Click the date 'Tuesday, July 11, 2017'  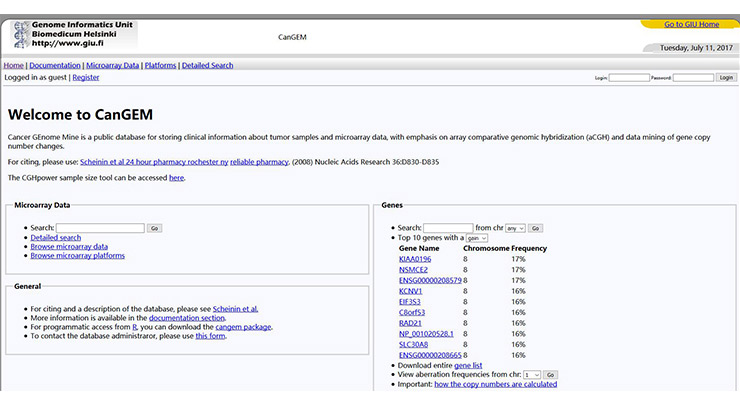coord(696,48)
